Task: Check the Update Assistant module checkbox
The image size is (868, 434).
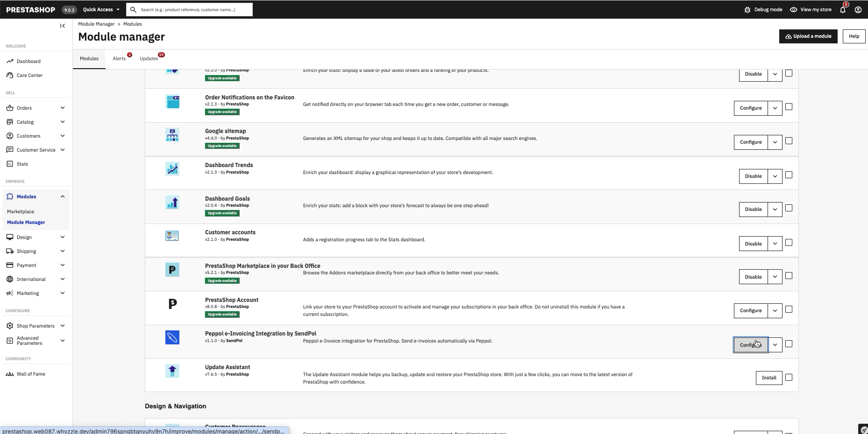Action: tap(789, 378)
